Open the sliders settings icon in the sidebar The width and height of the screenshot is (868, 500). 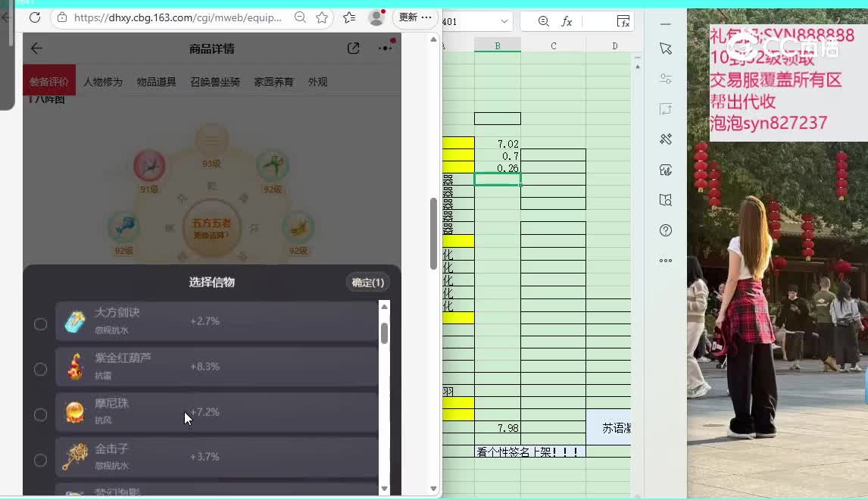tap(666, 80)
